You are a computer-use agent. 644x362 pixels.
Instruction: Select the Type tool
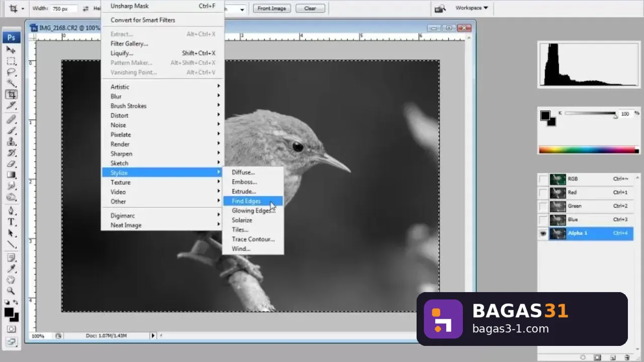(11, 222)
